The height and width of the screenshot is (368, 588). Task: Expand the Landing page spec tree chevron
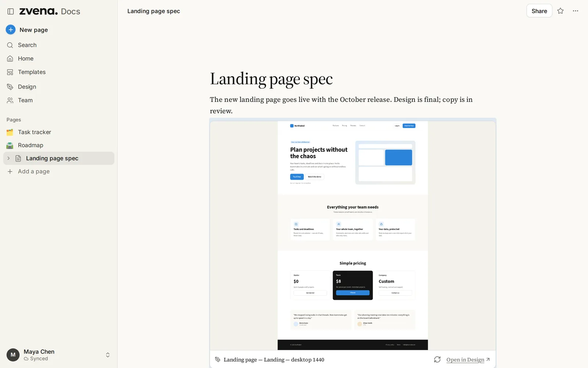pos(8,158)
